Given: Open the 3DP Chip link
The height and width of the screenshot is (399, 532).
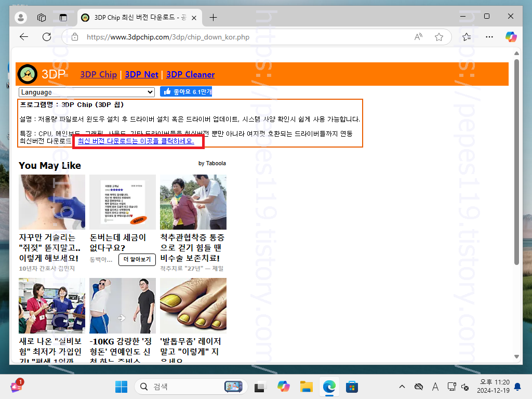Looking at the screenshot, I should pos(98,74).
